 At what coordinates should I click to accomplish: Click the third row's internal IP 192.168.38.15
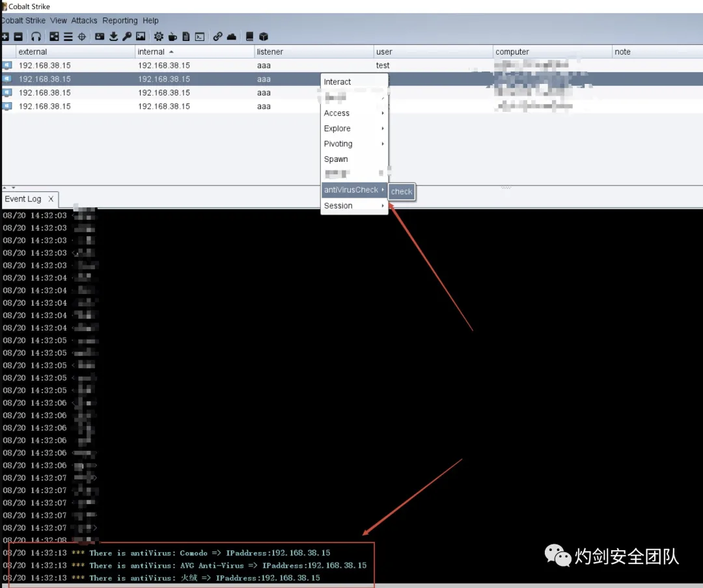pyautogui.click(x=164, y=93)
